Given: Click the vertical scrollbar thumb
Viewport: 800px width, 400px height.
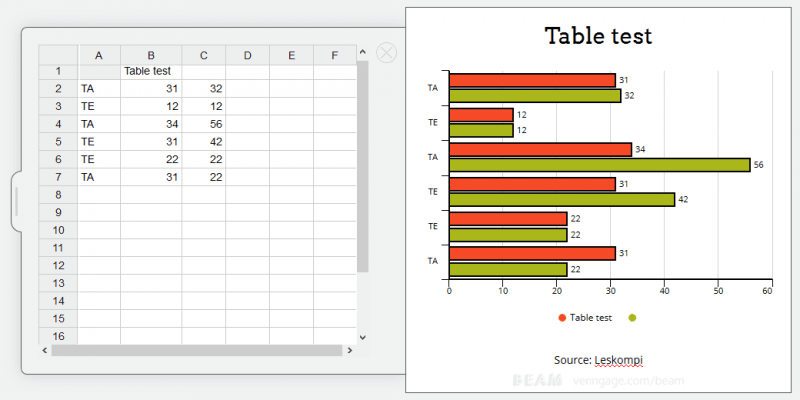Looking at the screenshot, I should pyautogui.click(x=363, y=166).
